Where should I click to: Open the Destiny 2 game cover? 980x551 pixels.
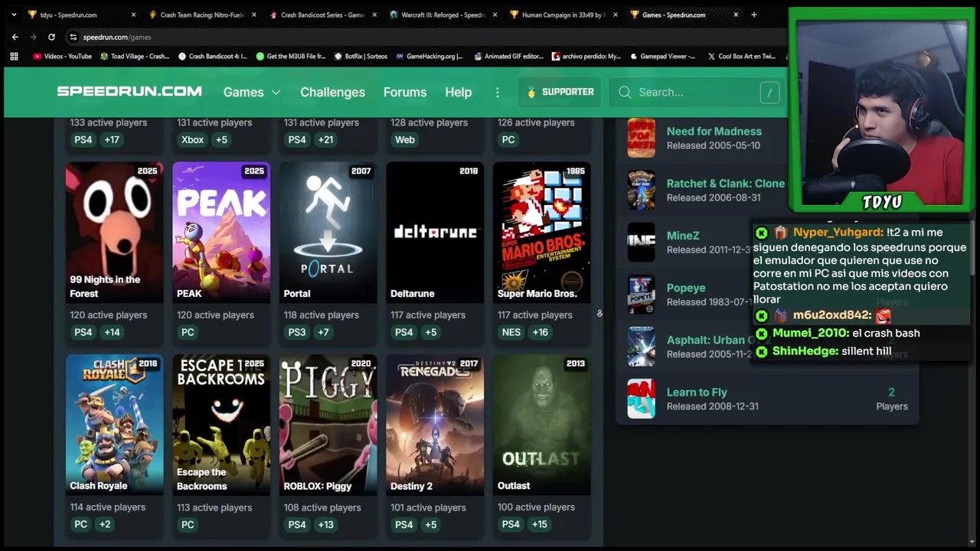435,425
